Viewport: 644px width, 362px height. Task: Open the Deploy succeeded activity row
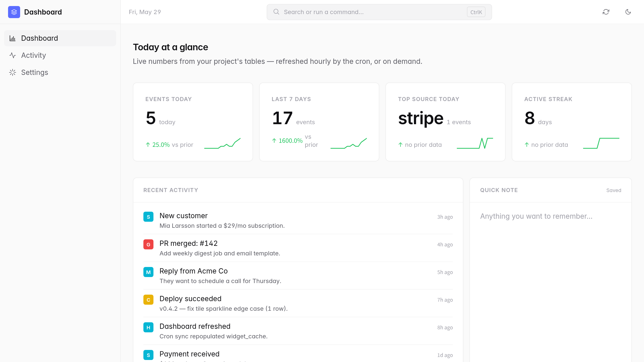[298, 303]
